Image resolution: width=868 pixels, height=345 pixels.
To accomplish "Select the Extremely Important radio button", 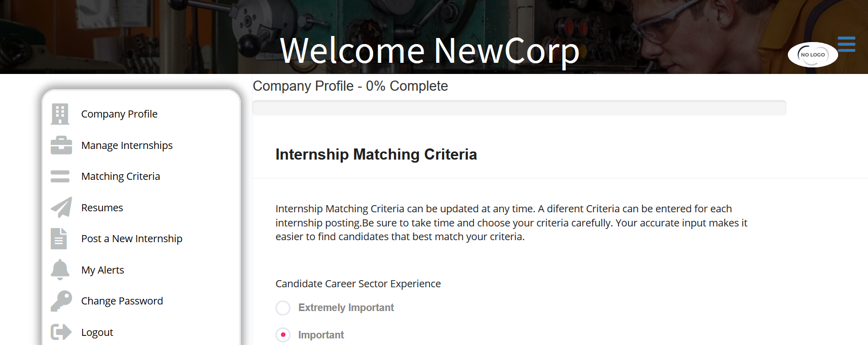I will 283,308.
